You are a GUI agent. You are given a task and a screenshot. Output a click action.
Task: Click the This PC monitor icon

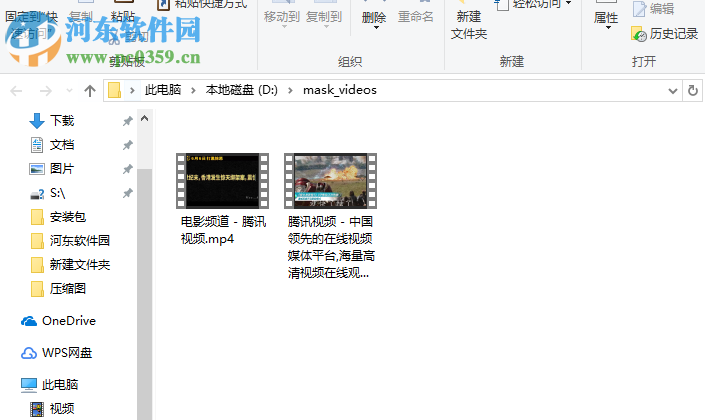coord(29,385)
